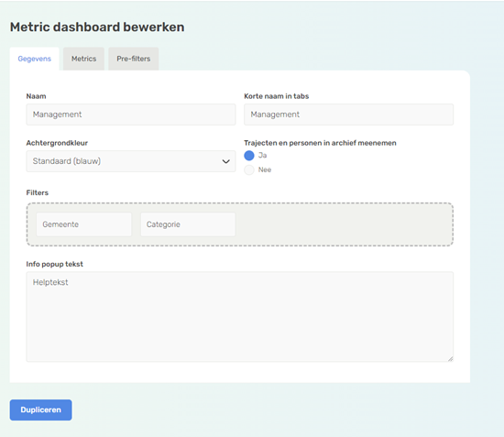
Task: Click the Achtergrondkleur label
Action: pos(57,143)
